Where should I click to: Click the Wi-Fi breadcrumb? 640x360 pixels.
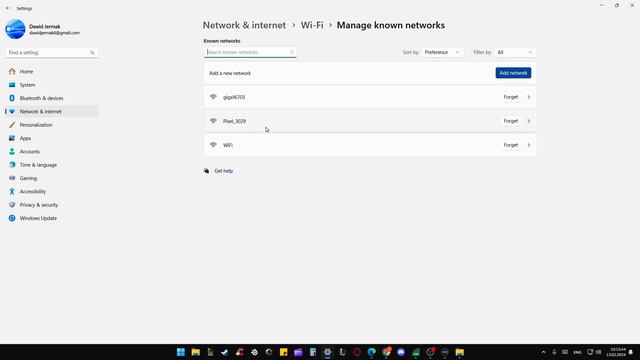click(x=312, y=25)
